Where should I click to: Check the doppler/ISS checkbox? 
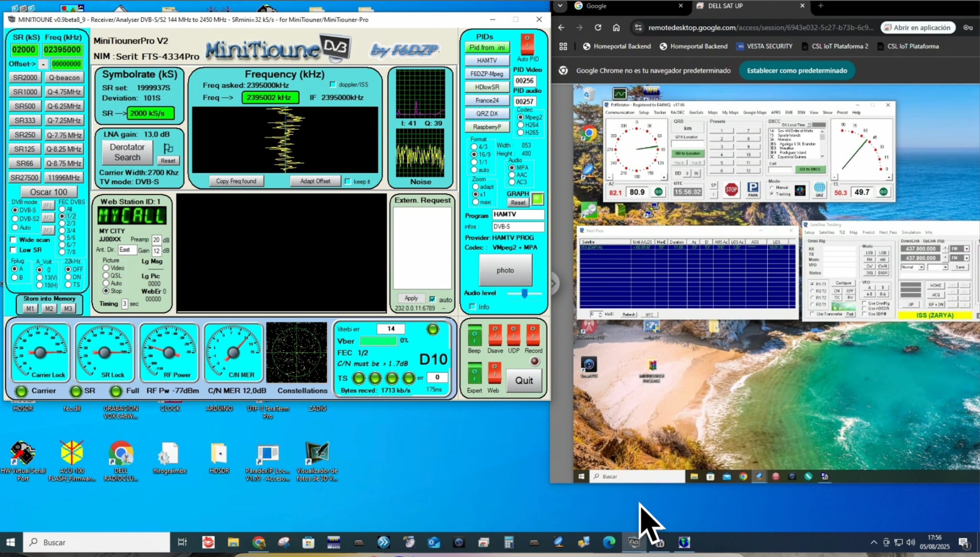coord(333,84)
